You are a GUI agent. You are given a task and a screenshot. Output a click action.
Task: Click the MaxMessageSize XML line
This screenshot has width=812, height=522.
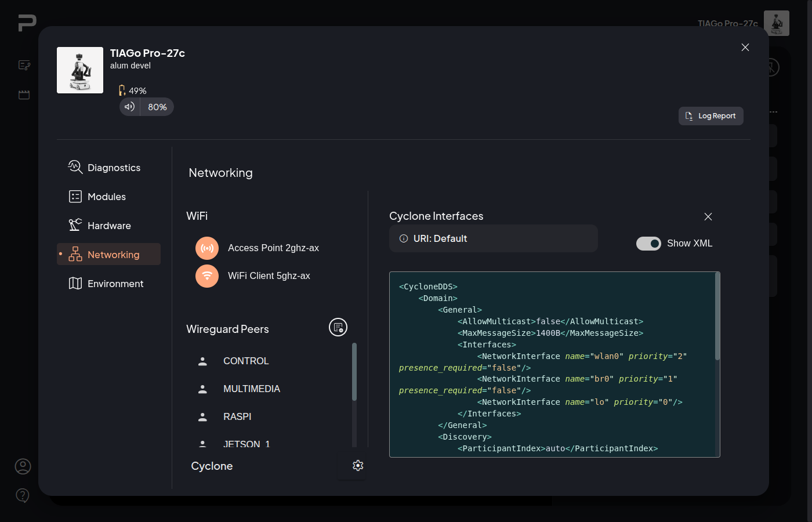tap(550, 333)
